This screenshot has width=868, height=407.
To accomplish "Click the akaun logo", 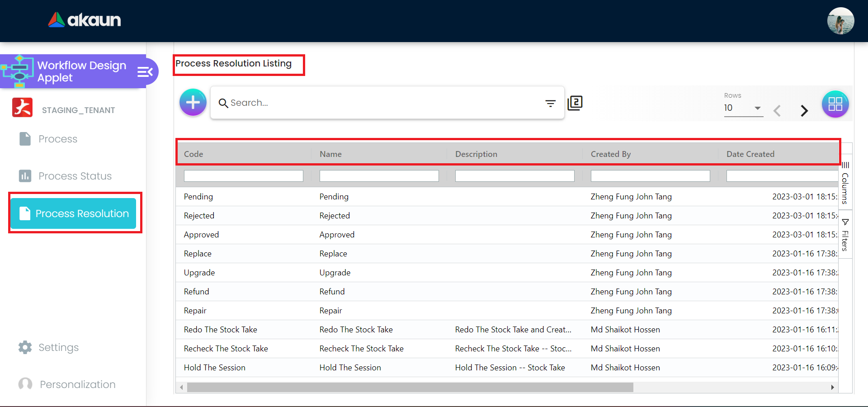I will pyautogui.click(x=85, y=20).
